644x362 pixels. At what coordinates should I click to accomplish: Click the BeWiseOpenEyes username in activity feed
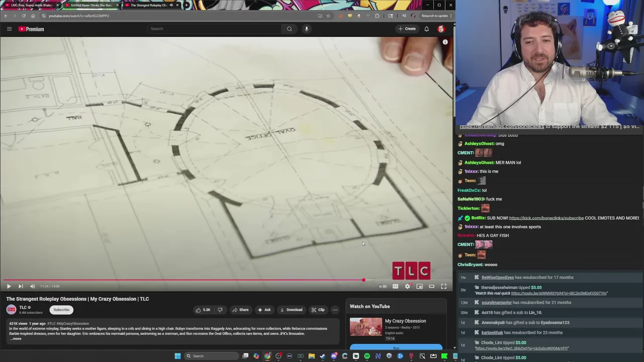(x=498, y=278)
